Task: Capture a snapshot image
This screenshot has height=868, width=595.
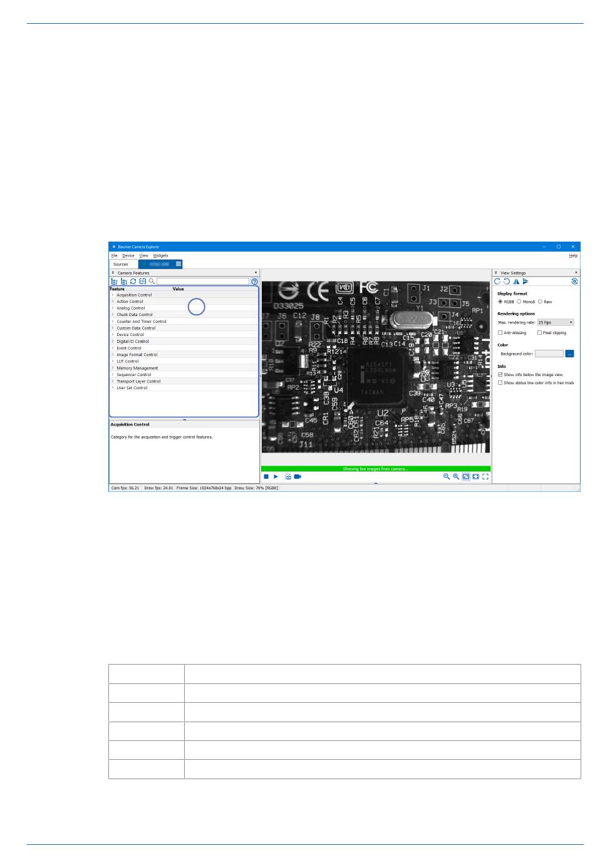Action: [288, 477]
